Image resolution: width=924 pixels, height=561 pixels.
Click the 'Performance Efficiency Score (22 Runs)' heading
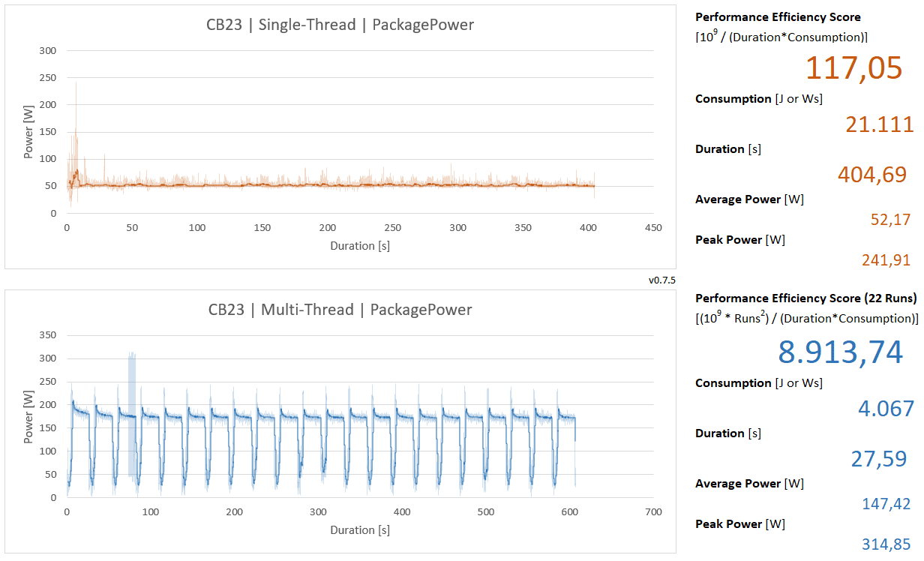tap(806, 298)
